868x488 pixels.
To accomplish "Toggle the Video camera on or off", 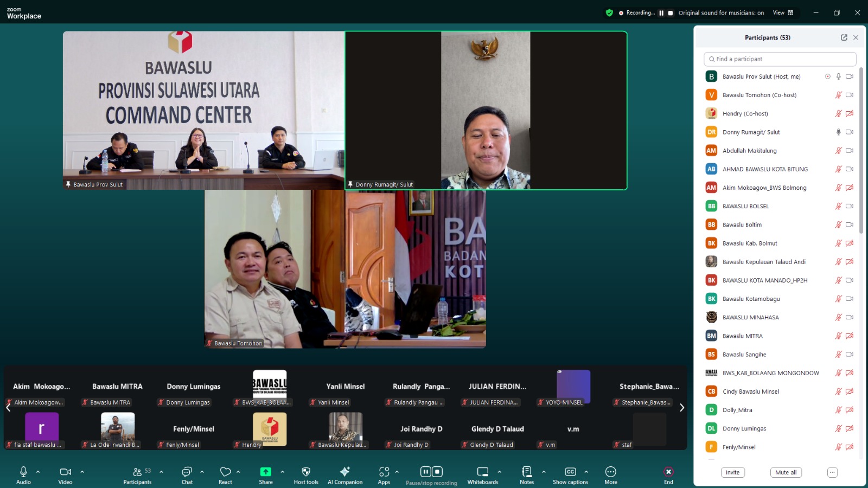I will [x=65, y=472].
